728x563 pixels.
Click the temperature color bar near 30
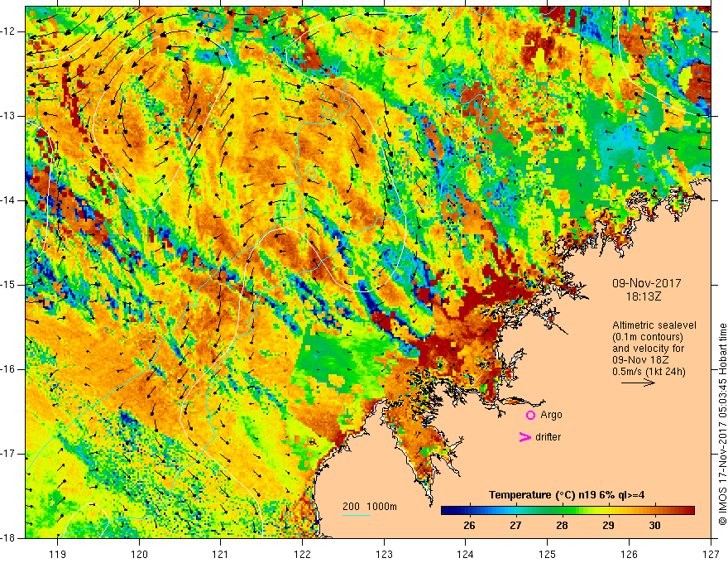click(x=654, y=511)
